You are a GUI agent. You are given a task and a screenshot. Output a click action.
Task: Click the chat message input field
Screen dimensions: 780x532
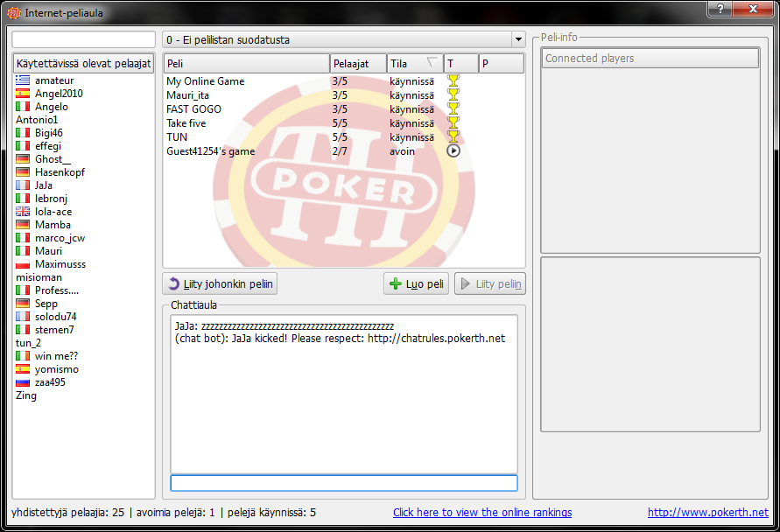343,483
